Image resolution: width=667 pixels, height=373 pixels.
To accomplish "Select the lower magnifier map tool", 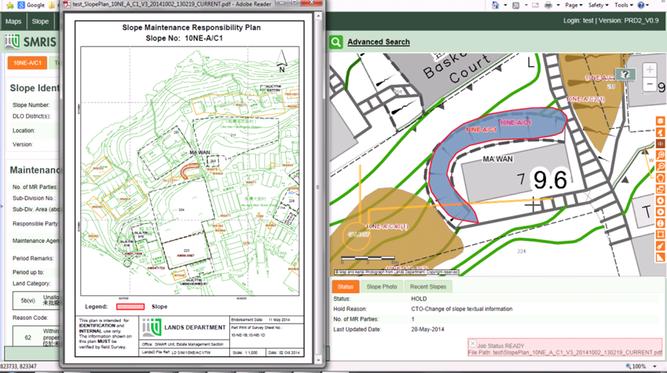I will click(x=661, y=166).
